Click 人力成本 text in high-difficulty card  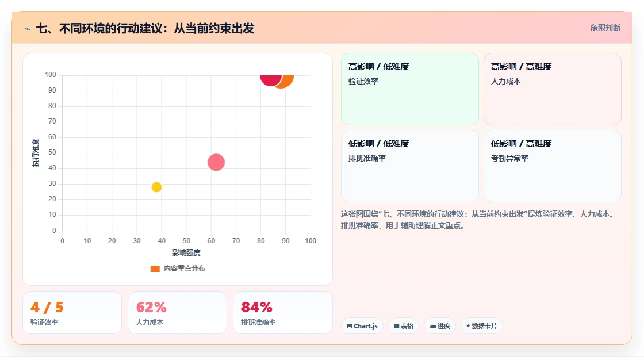pos(505,81)
